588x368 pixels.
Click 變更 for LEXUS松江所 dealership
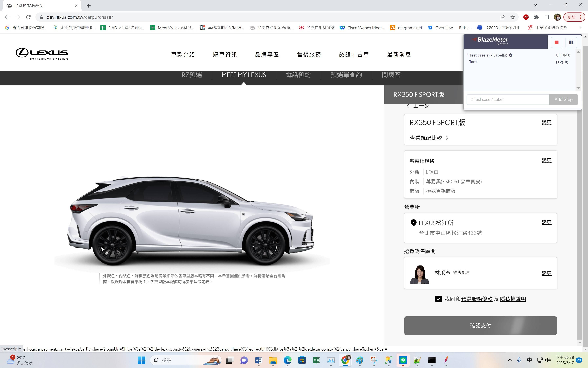tap(546, 222)
